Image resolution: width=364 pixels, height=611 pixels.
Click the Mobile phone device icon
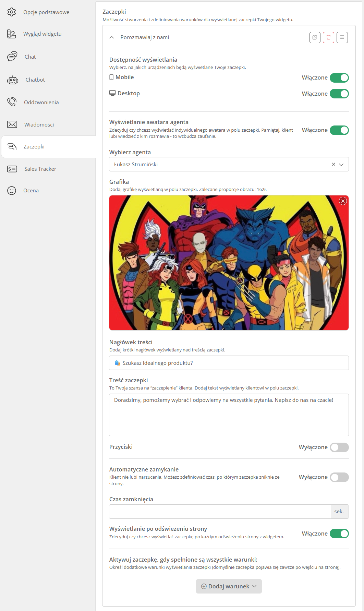[111, 77]
